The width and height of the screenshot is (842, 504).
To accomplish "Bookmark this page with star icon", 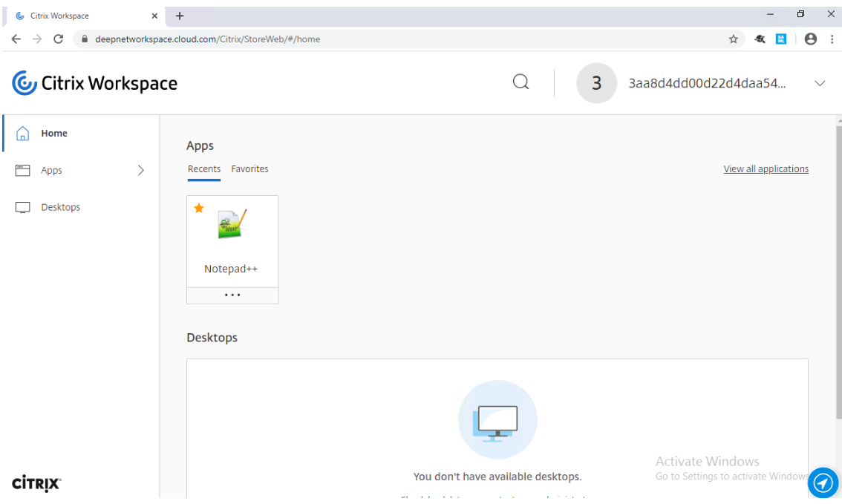I will [733, 39].
